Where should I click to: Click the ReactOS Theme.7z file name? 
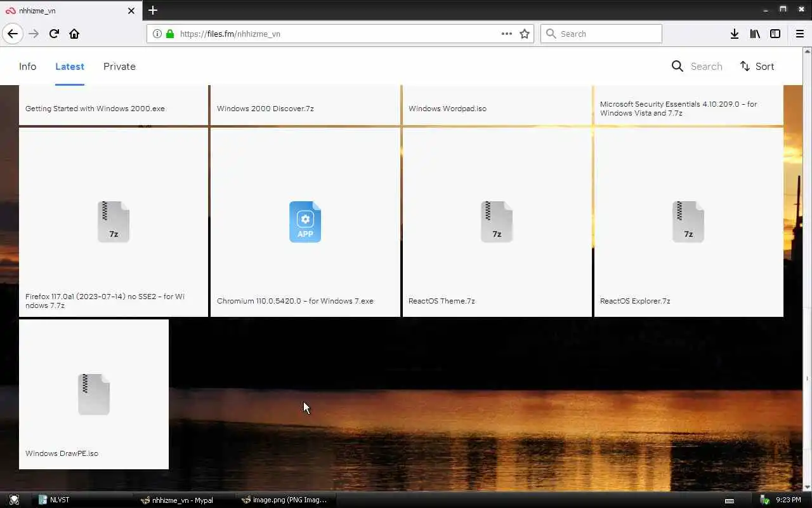[442, 301]
